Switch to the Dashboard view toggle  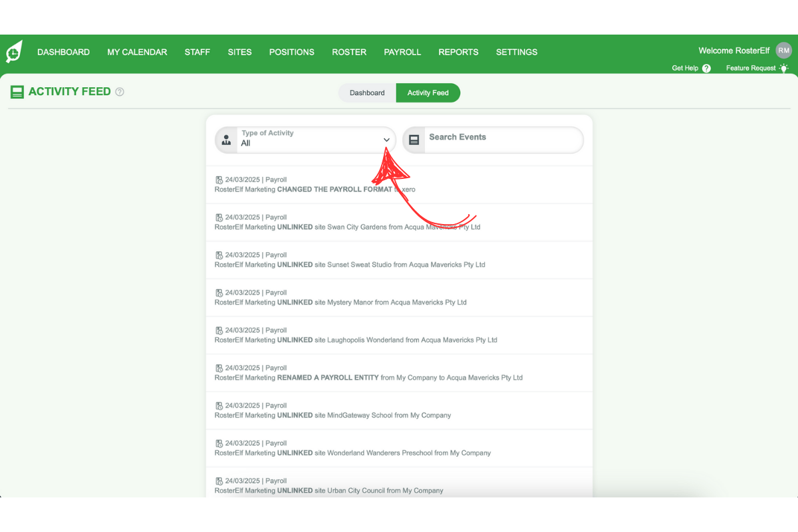pyautogui.click(x=366, y=92)
